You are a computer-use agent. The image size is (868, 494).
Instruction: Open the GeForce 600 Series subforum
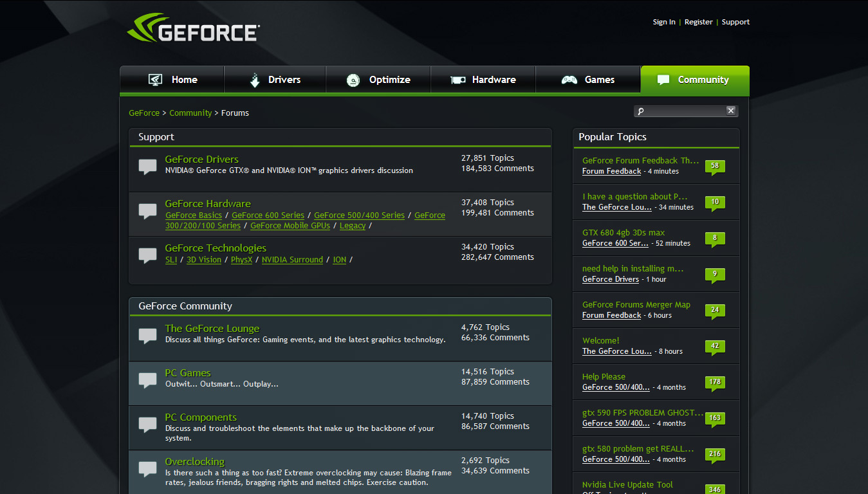click(x=268, y=215)
